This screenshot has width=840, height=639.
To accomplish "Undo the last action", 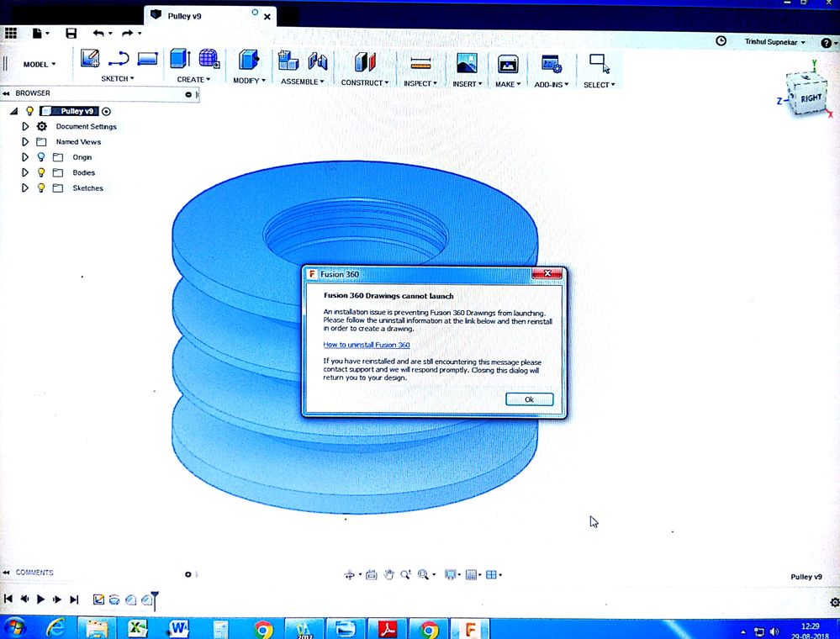I will 98,33.
